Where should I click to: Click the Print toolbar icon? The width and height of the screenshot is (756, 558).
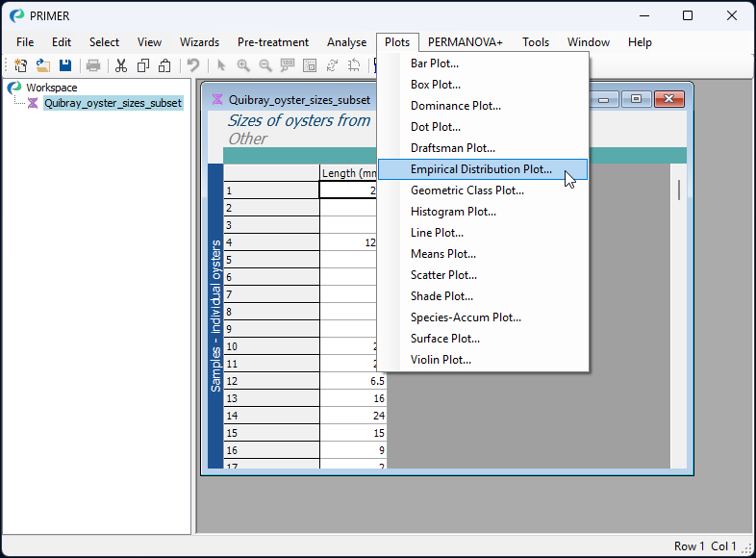(x=93, y=65)
